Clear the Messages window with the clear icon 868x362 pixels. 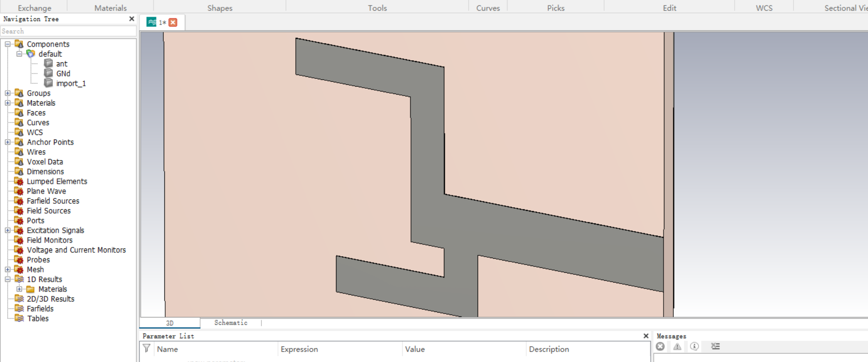(715, 346)
